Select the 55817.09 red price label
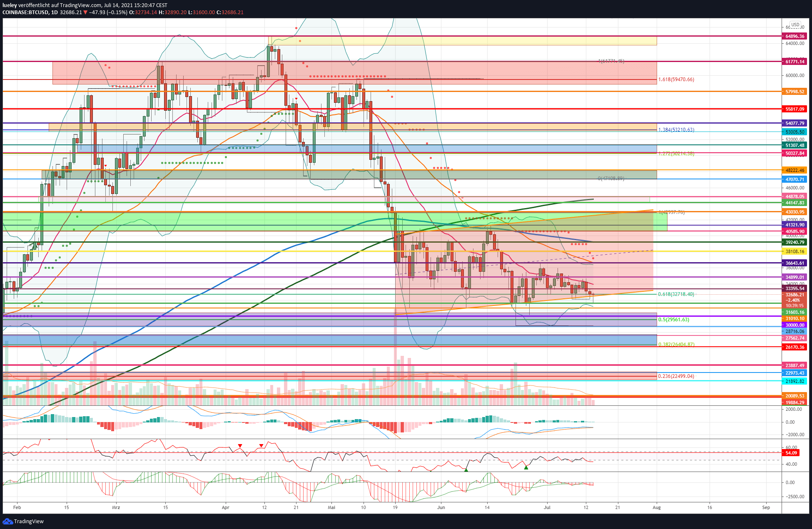Screen dimensions: 812x529 pyautogui.click(x=795, y=109)
